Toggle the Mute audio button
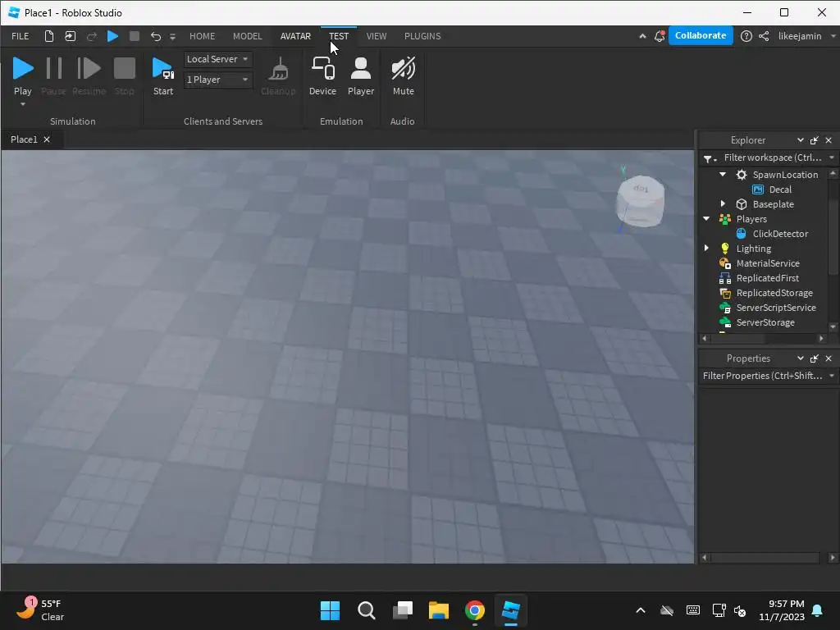The image size is (840, 630). click(x=403, y=76)
